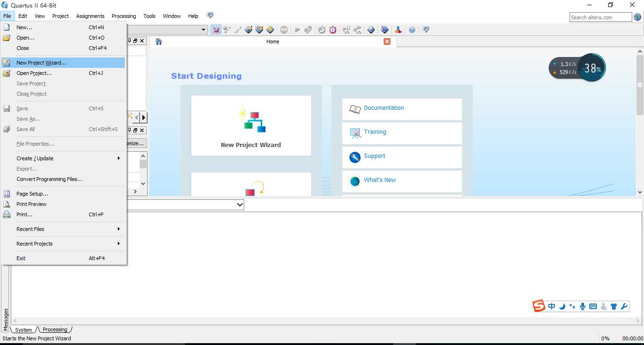Viewport: 644px width, 345px height.
Task: Click the red hierarchy arrow toolbar icon
Action: pos(398,30)
